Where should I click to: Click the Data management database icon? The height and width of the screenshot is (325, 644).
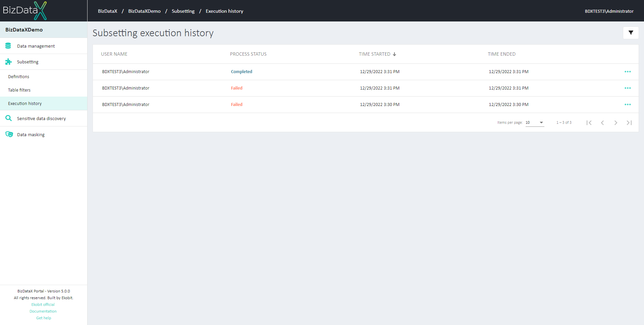coord(8,46)
